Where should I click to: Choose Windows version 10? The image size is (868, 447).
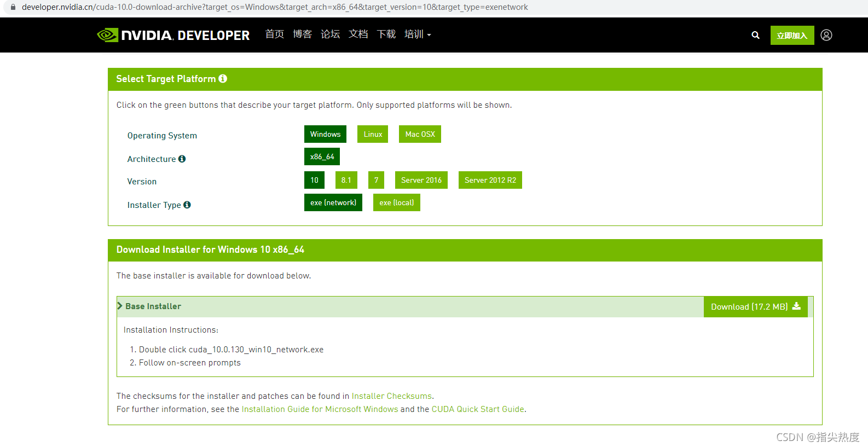314,180
